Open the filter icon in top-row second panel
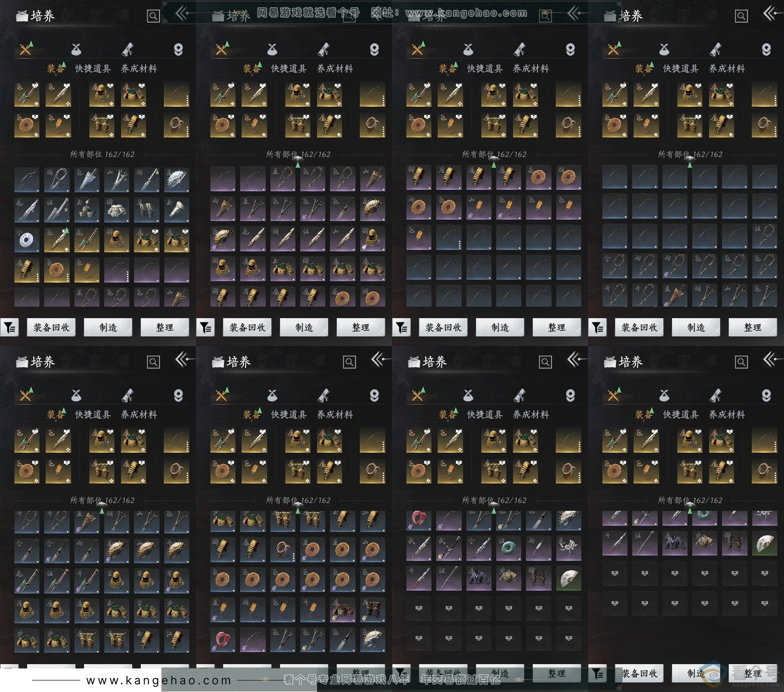This screenshot has height=692, width=784. pyautogui.click(x=206, y=328)
